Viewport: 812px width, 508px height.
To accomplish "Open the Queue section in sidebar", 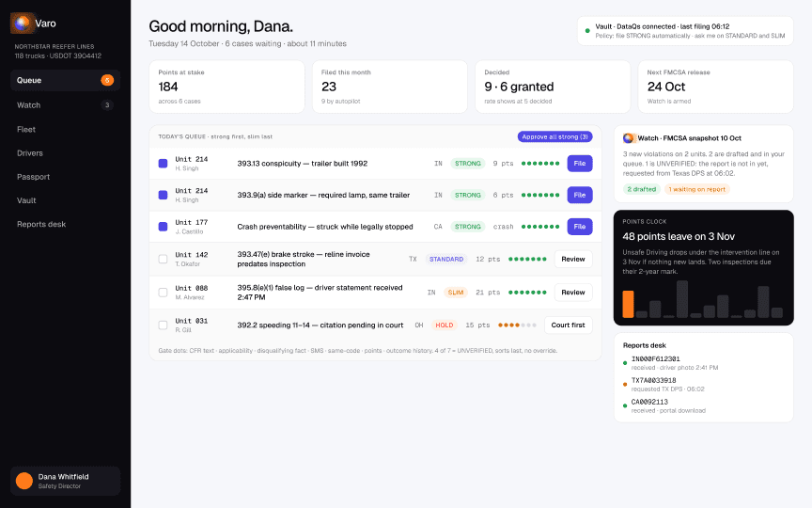I will tap(65, 80).
